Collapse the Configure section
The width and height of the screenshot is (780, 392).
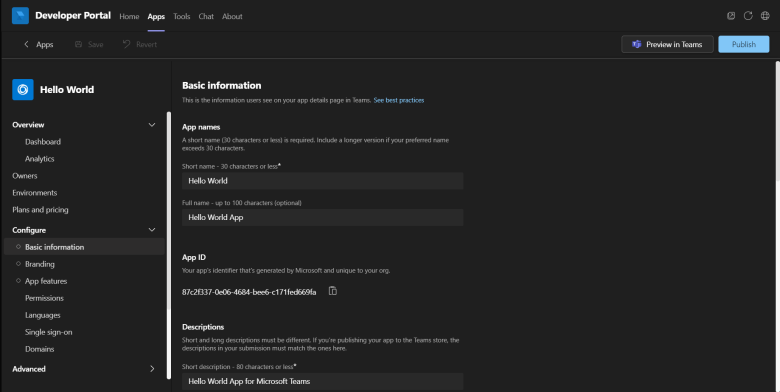pyautogui.click(x=152, y=230)
